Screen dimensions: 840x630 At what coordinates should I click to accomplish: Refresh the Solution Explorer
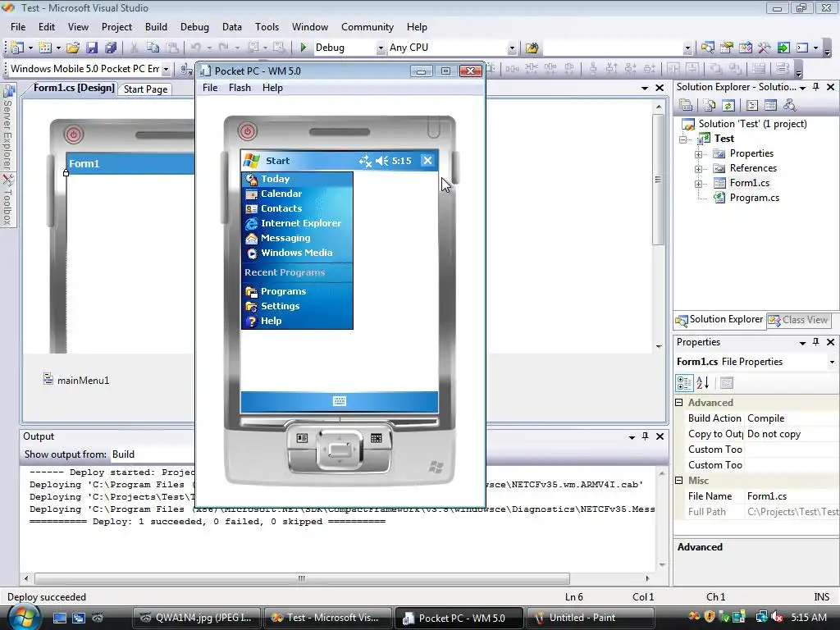(x=728, y=105)
